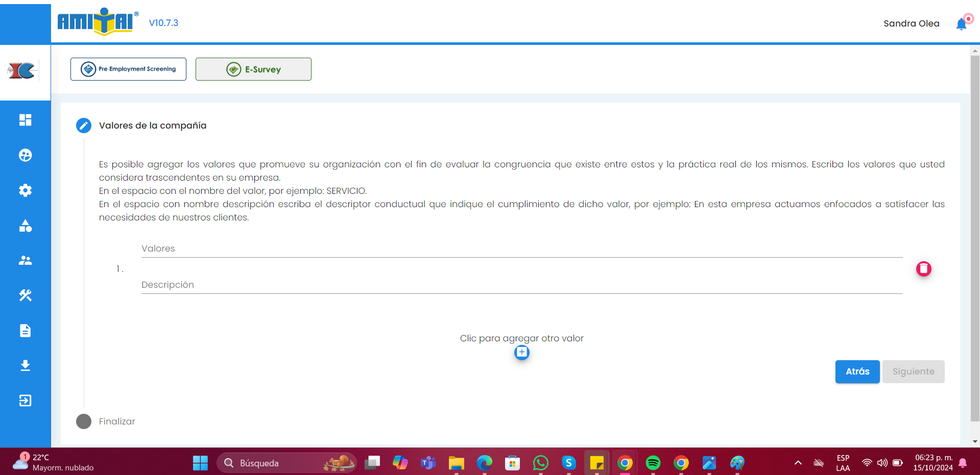
Task: Open the dashboard icon in sidebar
Action: pos(25,120)
